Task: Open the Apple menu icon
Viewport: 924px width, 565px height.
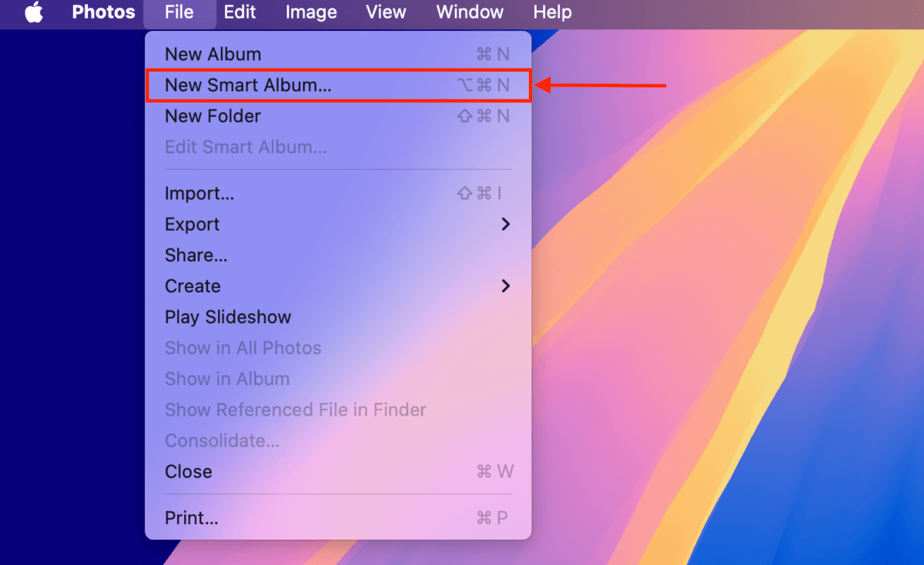Action: coord(34,13)
